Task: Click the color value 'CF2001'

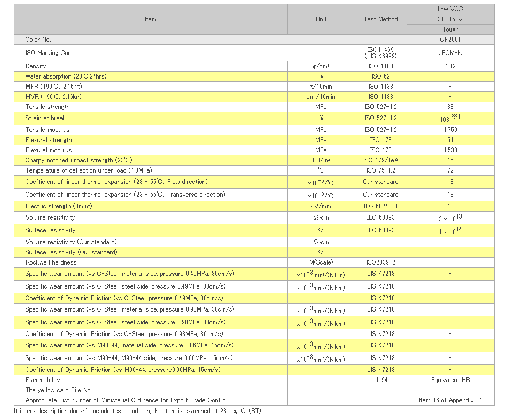Action: (450, 40)
